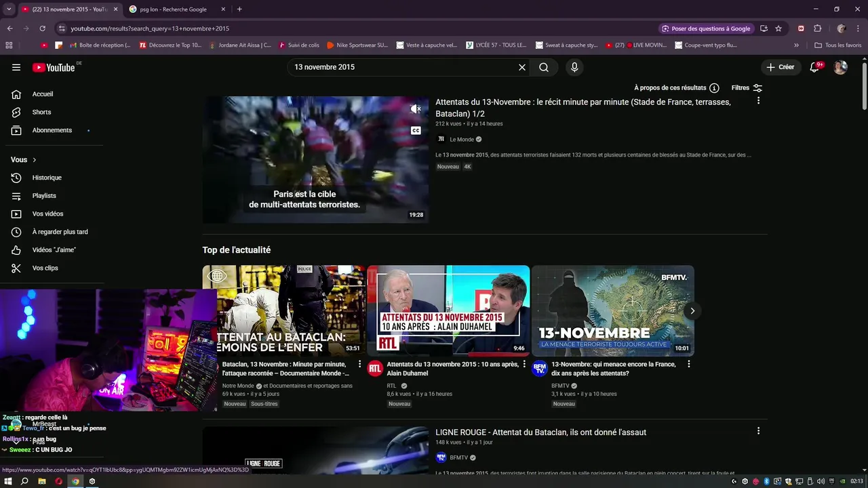Screen dimensions: 868x488
Task: Open Windows taskbar search
Action: click(24, 481)
